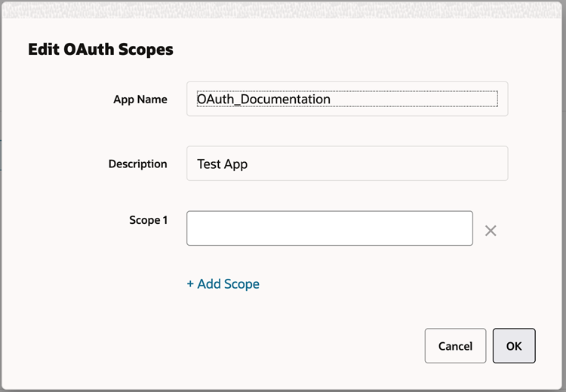Cancel the Edit OAuth Scopes dialog

point(455,346)
